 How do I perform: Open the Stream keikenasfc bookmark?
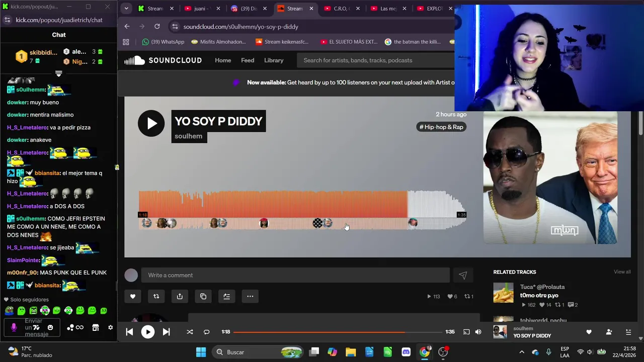click(281, 42)
